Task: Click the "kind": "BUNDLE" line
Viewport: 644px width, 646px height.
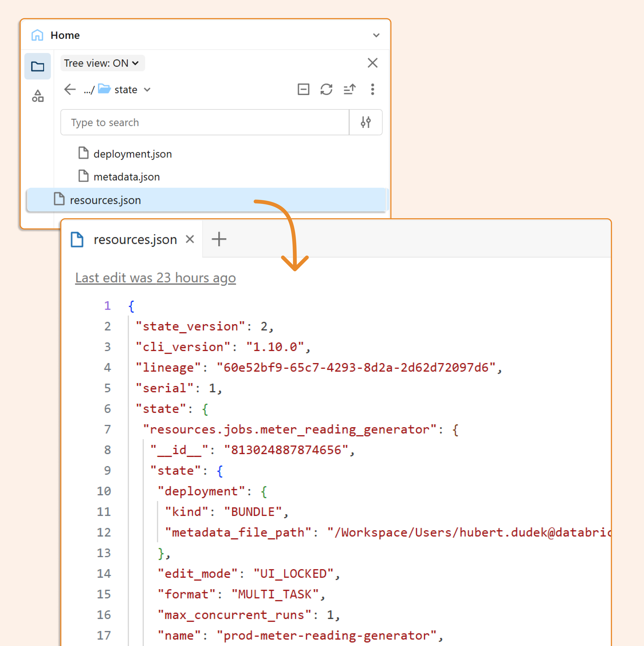Action: click(x=227, y=512)
